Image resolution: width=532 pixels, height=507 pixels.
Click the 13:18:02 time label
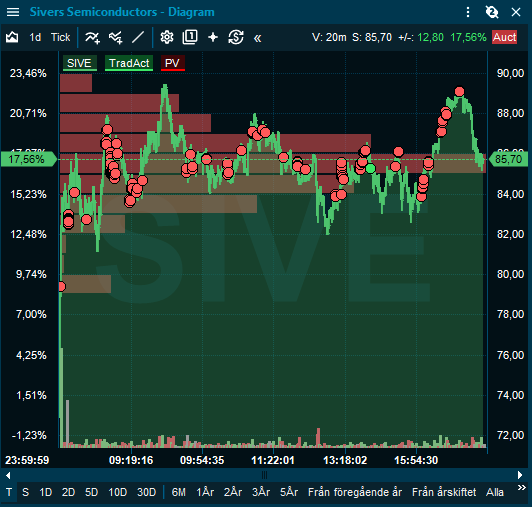tap(345, 460)
